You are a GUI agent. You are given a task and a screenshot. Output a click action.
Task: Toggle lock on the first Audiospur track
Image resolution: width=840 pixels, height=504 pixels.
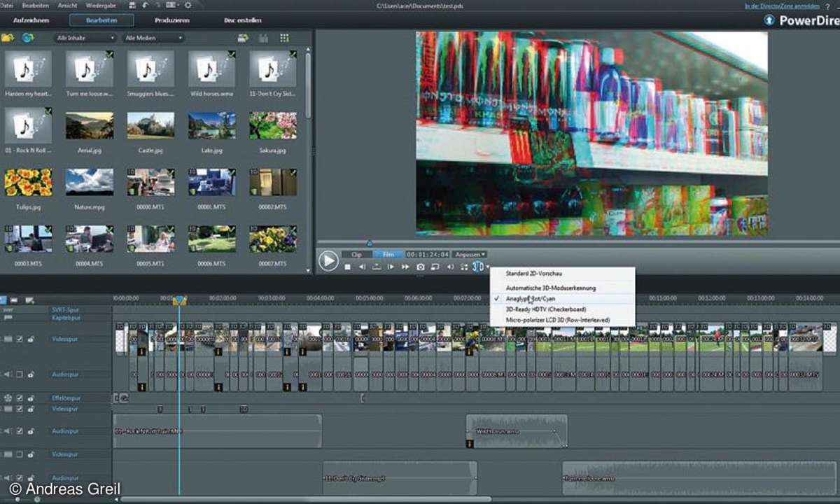31,374
